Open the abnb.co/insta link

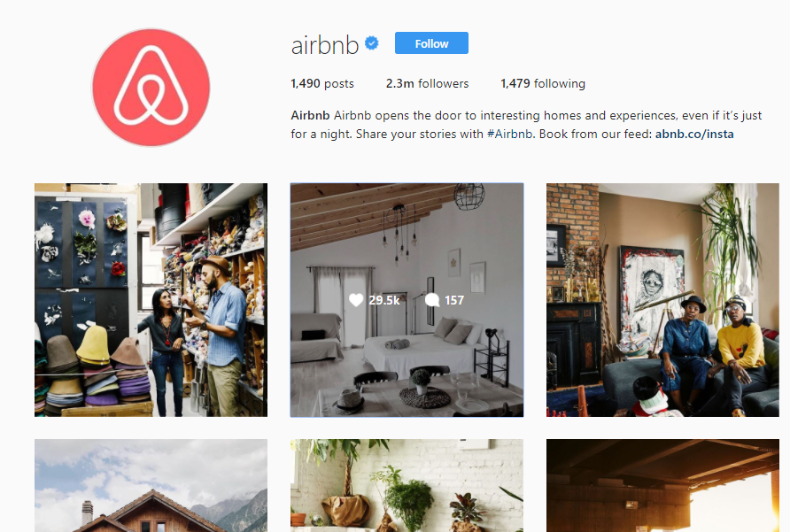tap(694, 134)
